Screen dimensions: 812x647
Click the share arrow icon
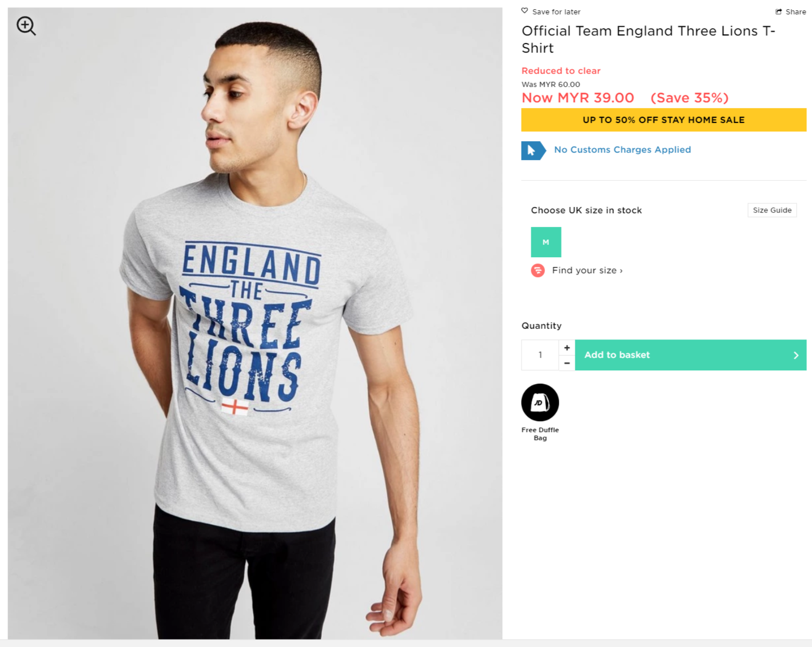point(778,11)
